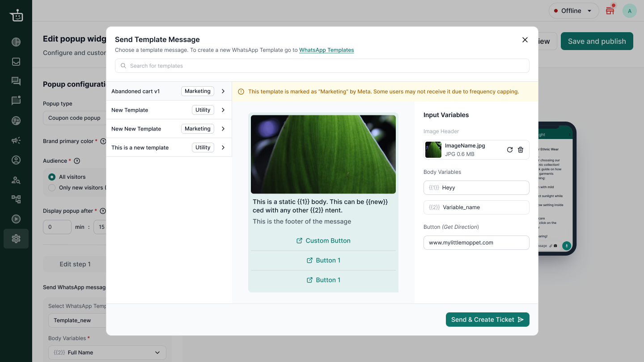
Task: Select the All visitors radio option
Action: point(52,177)
